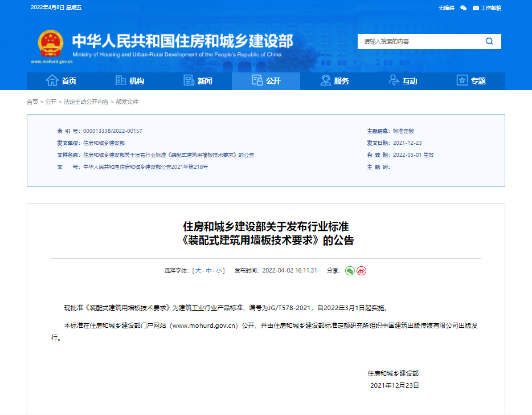Viewport: 532px width, 415px height.
Task: Click the search magnifier icon
Action: [489, 42]
